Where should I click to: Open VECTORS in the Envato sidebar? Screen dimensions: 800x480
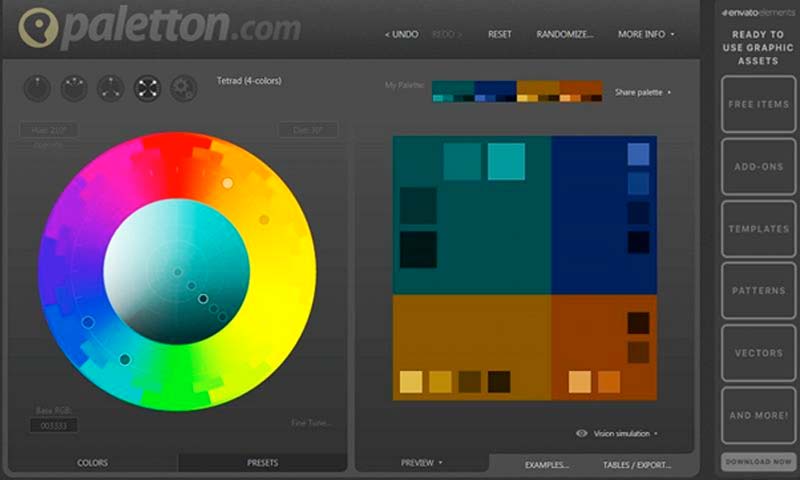click(x=759, y=353)
